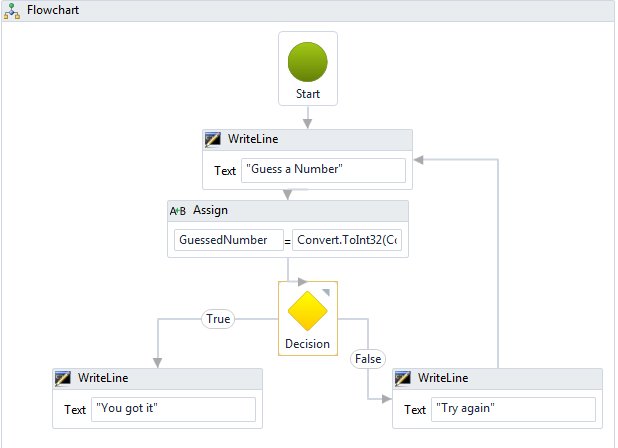Select the True branch label

pyautogui.click(x=218, y=319)
